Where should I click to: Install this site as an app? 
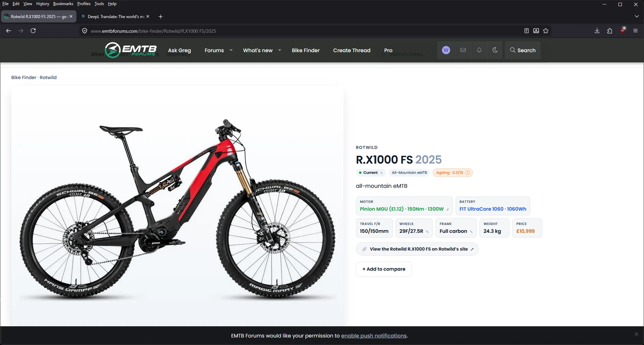click(536, 31)
